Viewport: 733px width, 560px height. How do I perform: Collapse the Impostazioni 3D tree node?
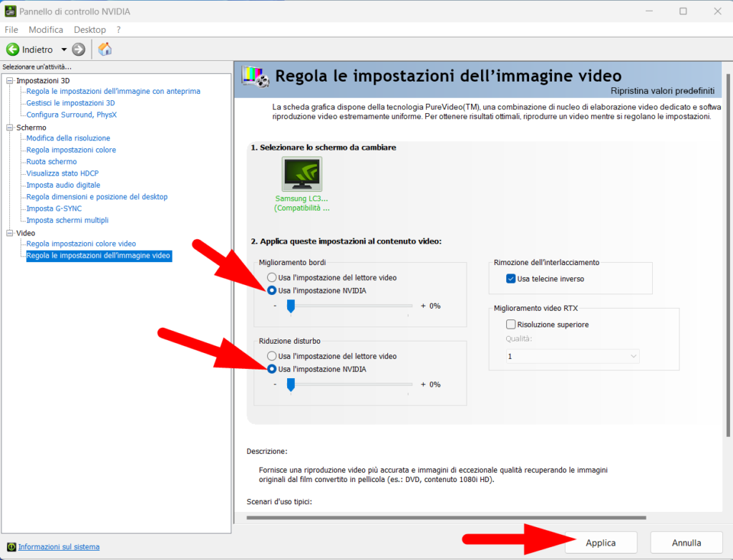(10, 80)
